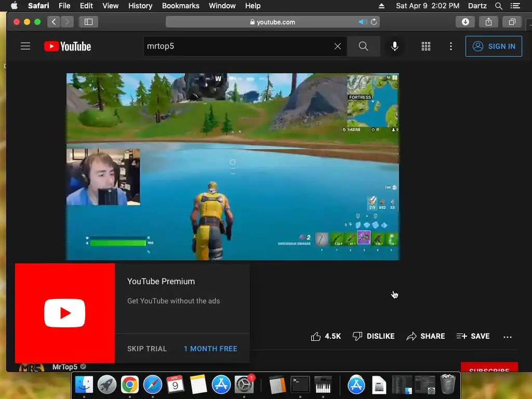The width and height of the screenshot is (532, 399).
Task: Click the date and time in the menu bar
Action: pos(428,6)
